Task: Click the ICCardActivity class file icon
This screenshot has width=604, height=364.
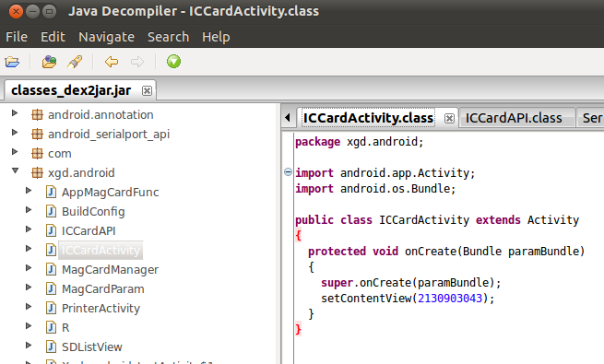Action: pos(51,250)
